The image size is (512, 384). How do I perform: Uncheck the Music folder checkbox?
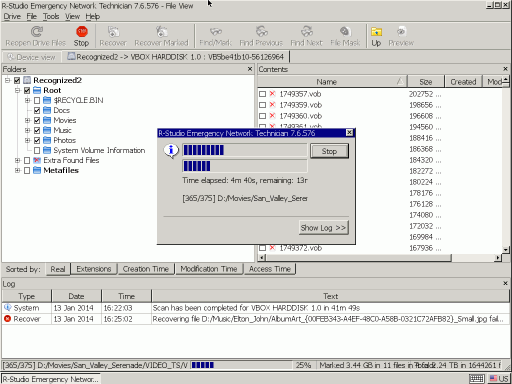point(37,130)
